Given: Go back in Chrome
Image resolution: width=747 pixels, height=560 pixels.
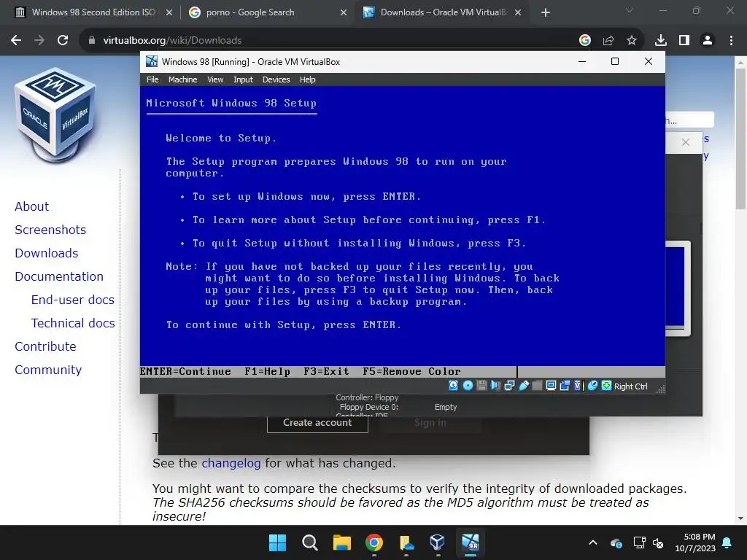Looking at the screenshot, I should (x=16, y=41).
